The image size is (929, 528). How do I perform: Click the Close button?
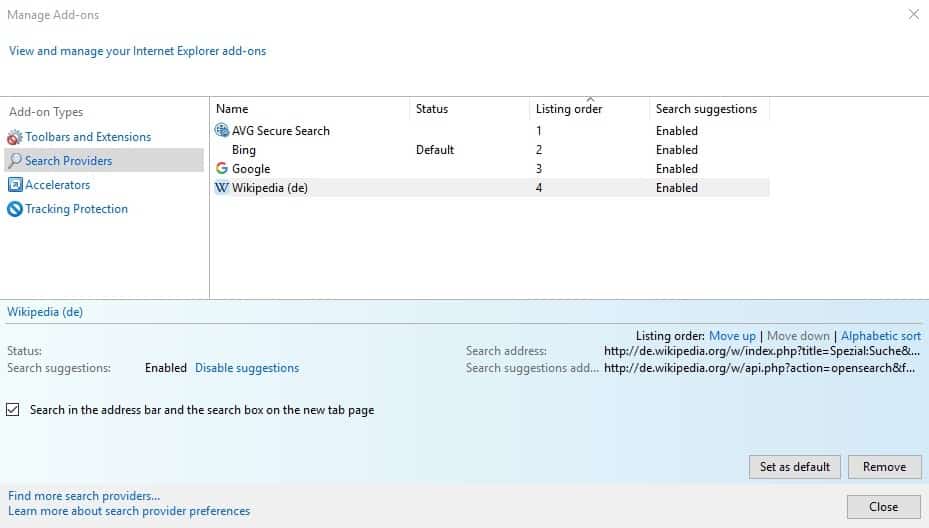[883, 507]
